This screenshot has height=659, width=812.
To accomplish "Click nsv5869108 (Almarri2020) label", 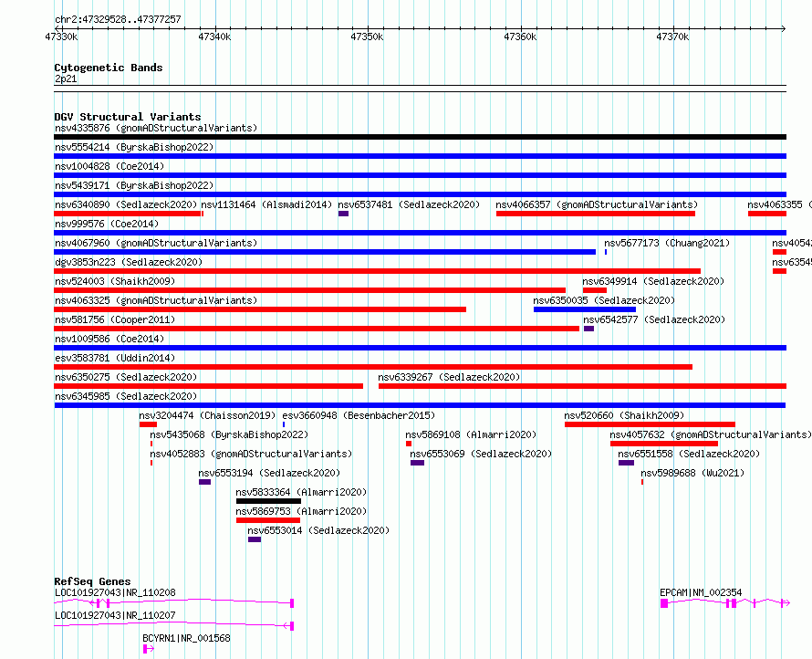I will pyautogui.click(x=471, y=434).
